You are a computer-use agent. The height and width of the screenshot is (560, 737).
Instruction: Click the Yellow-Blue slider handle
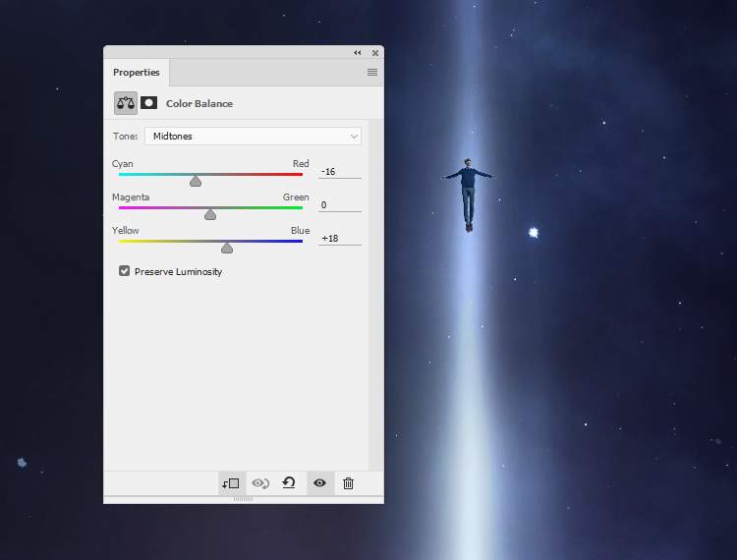227,248
